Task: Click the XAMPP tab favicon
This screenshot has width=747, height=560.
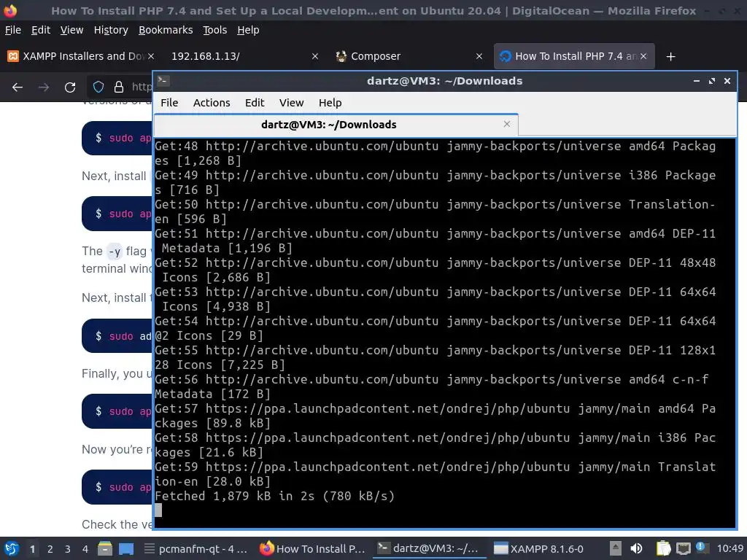Action: point(13,56)
